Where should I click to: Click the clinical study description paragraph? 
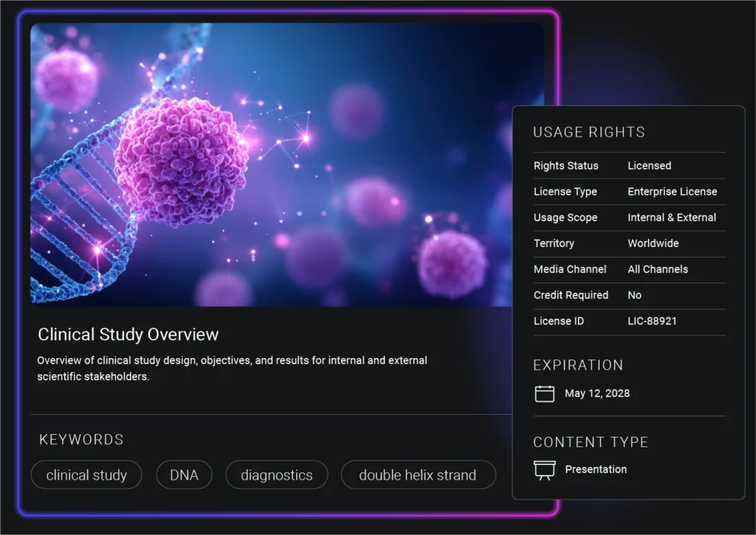click(232, 368)
